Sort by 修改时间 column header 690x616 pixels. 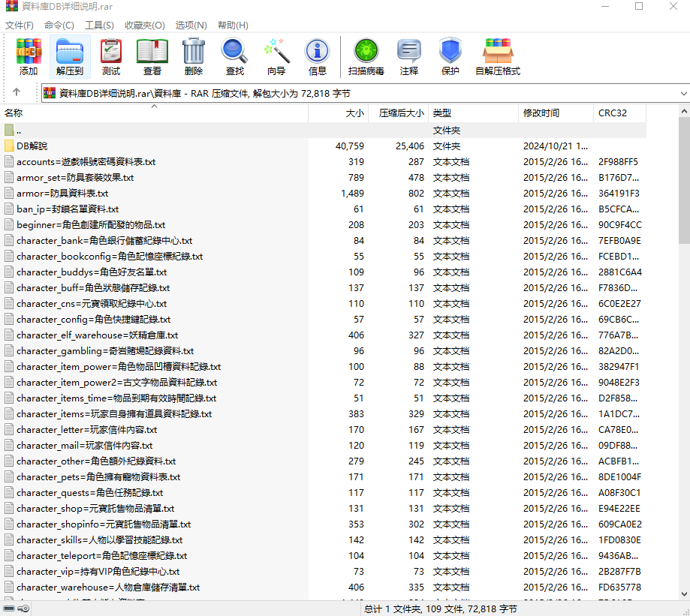tap(556, 113)
